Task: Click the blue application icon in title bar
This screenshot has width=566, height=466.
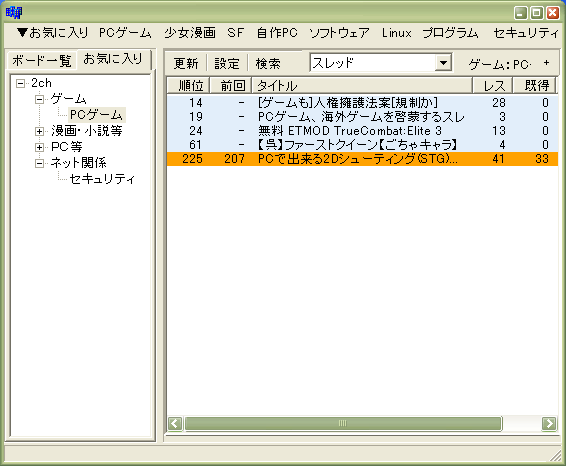Action: coord(14,13)
